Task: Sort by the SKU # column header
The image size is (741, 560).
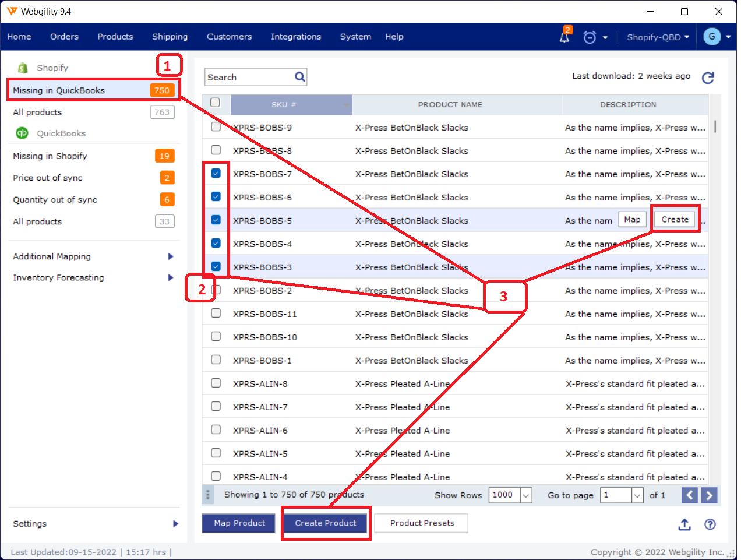Action: (x=291, y=105)
